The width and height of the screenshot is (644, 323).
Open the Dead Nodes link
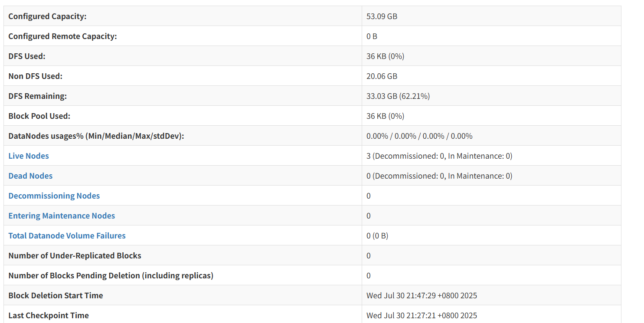pyautogui.click(x=30, y=176)
